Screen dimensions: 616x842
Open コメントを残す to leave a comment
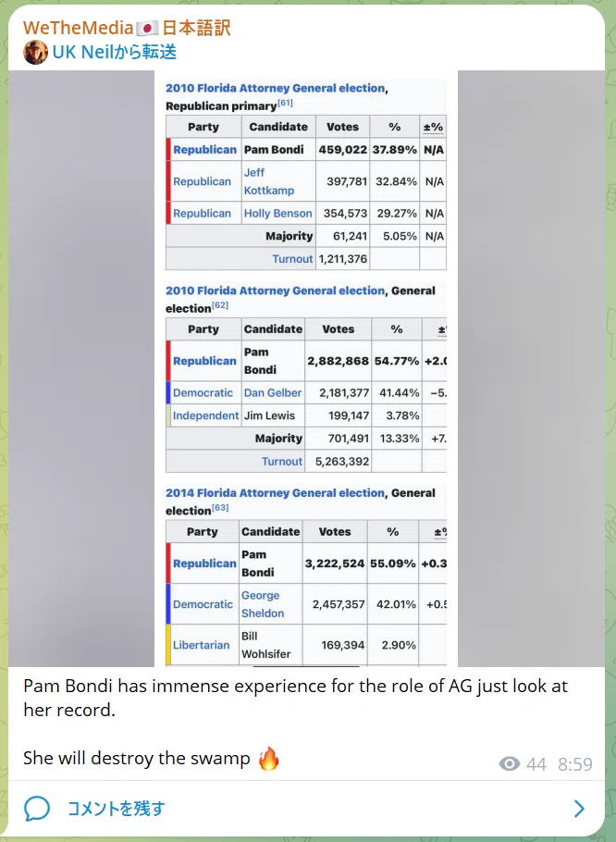point(116,808)
